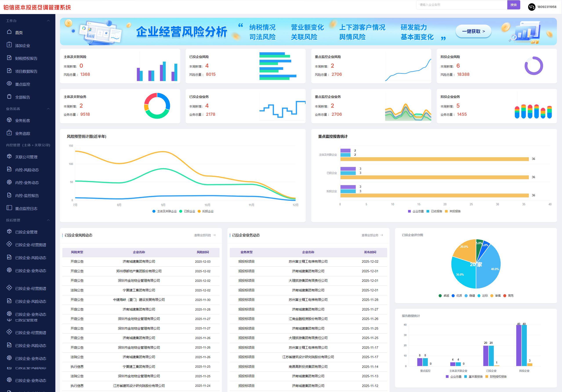
Task: Toggle the 财税授权报告 orange legend swatch
Action: coord(487,377)
